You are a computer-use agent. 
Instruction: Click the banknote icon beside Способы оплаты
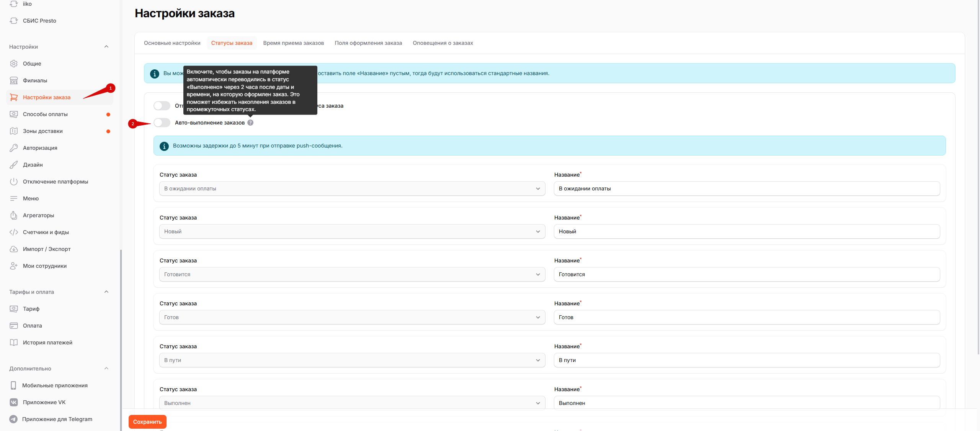[14, 114]
